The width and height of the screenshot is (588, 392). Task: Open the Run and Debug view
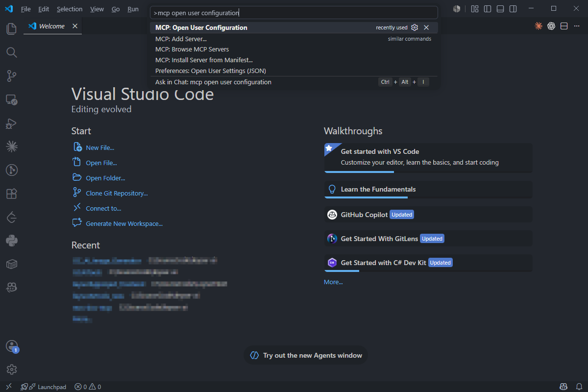coord(11,123)
